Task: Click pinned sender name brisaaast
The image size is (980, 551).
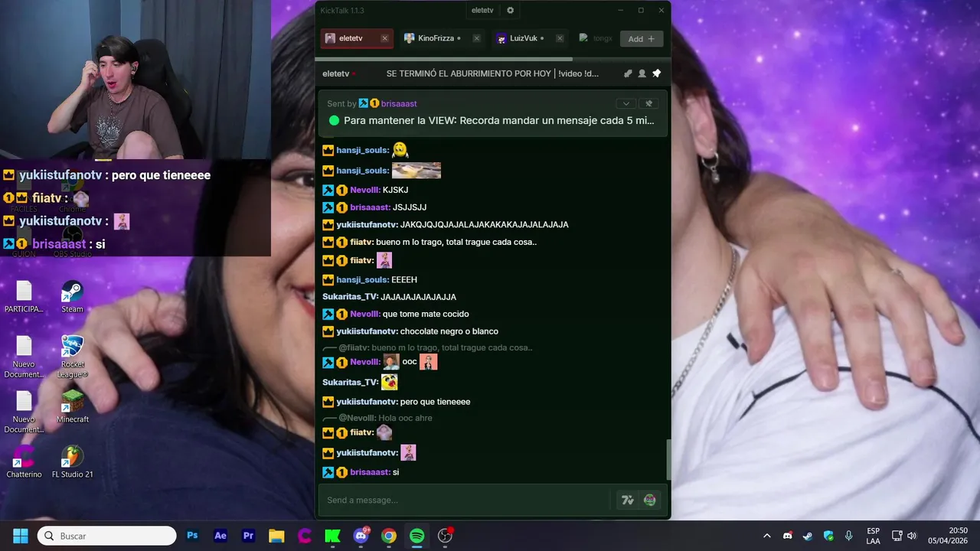Action: pos(399,103)
